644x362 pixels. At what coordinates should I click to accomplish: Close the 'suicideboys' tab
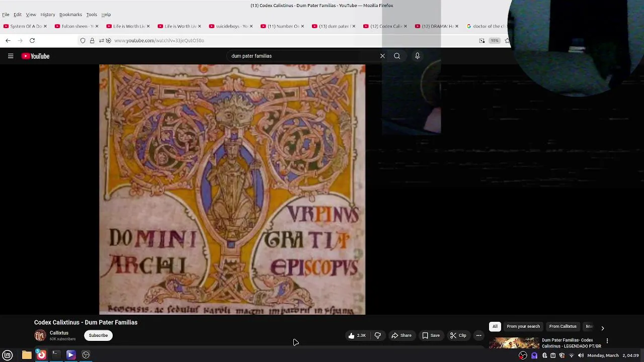(251, 26)
